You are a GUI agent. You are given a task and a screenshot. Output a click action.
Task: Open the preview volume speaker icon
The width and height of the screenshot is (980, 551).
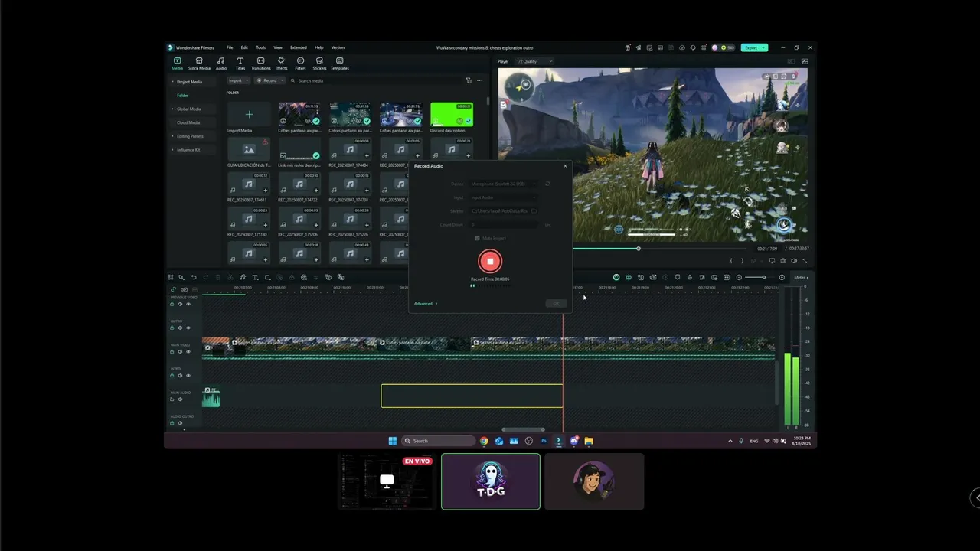click(794, 261)
